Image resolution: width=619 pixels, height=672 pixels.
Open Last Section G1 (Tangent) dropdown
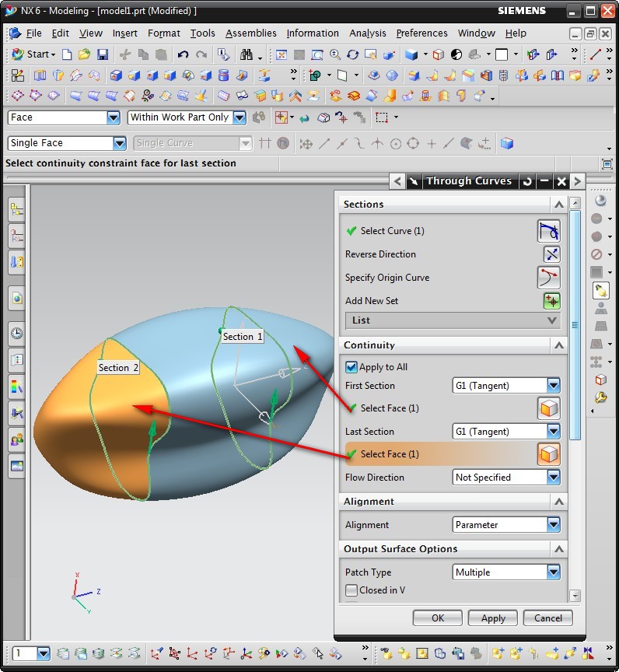pyautogui.click(x=554, y=431)
